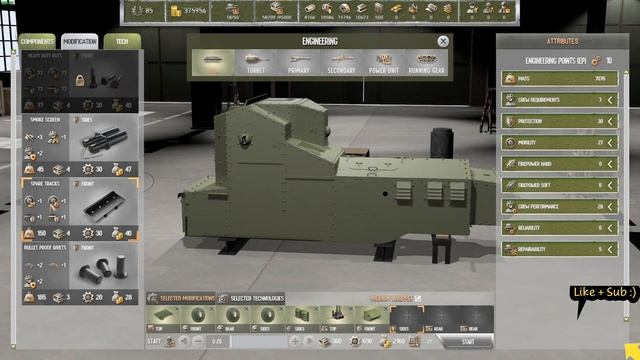Expand the Crew Performance attribute
640x360 pixels.
(610, 207)
